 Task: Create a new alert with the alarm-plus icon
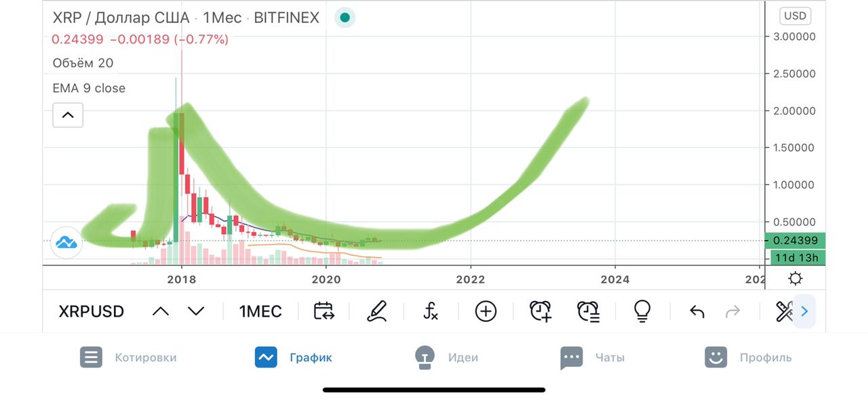[540, 311]
